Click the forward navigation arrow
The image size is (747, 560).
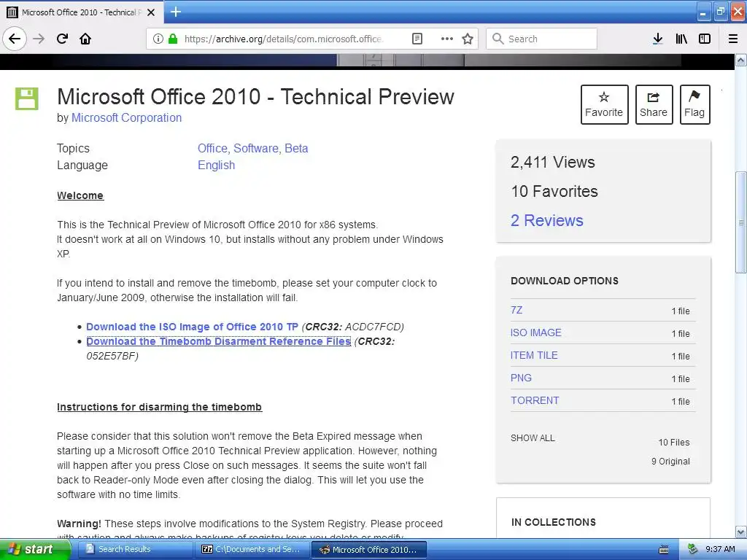[39, 39]
